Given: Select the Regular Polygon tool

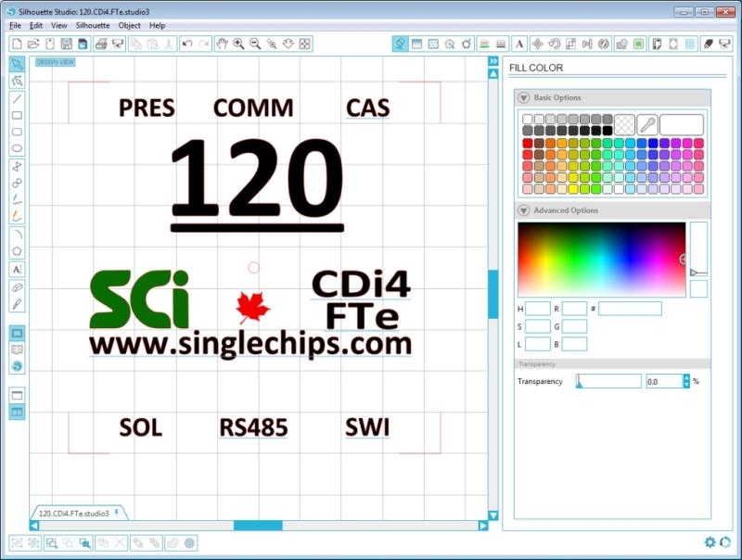Looking at the screenshot, I should point(17,251).
